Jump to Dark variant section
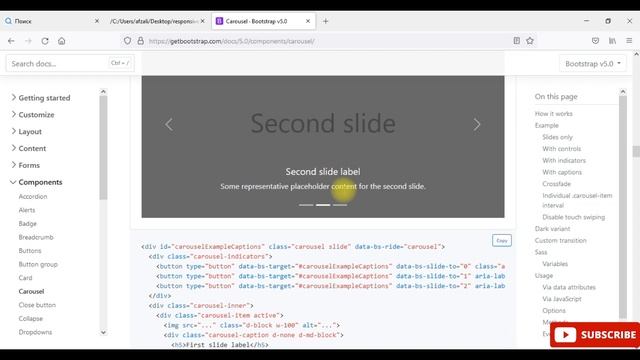Screen dimensions: 640x360 pos(552,229)
